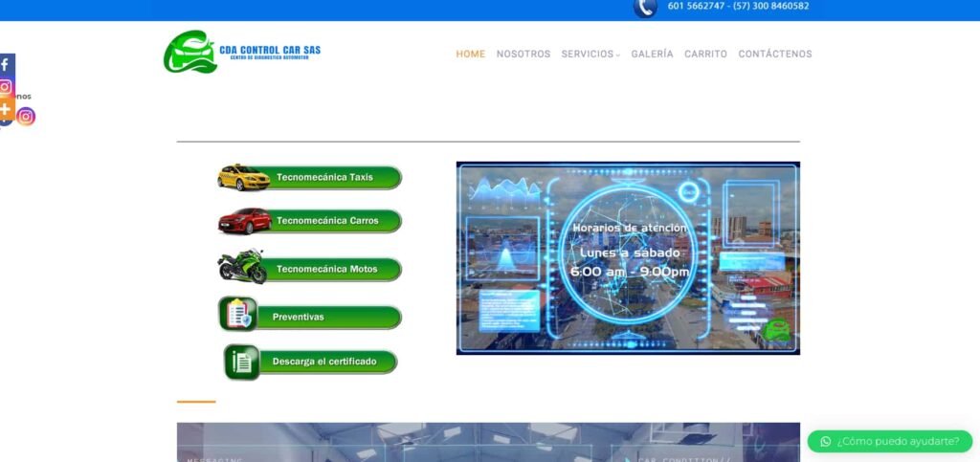Expand the SERVICIOS dropdown arrow
Screen dimensions: 980x462
click(x=617, y=55)
